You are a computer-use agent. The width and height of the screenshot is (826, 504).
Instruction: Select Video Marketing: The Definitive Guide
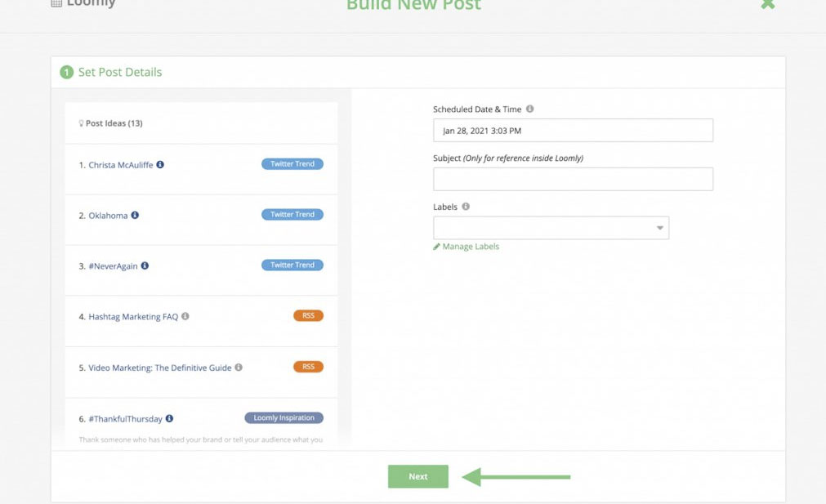click(160, 368)
